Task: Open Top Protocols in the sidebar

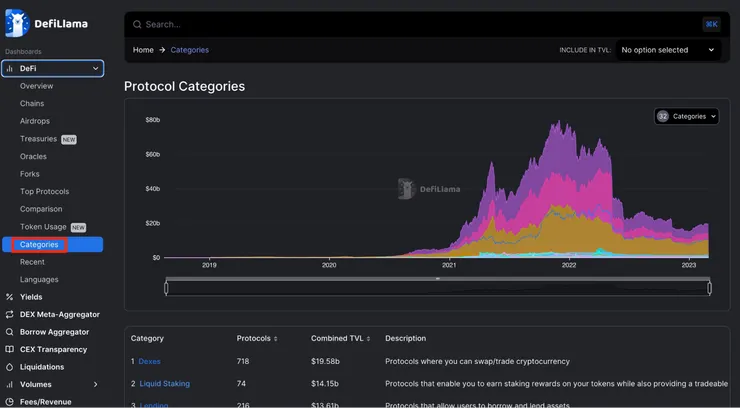Action: (44, 191)
